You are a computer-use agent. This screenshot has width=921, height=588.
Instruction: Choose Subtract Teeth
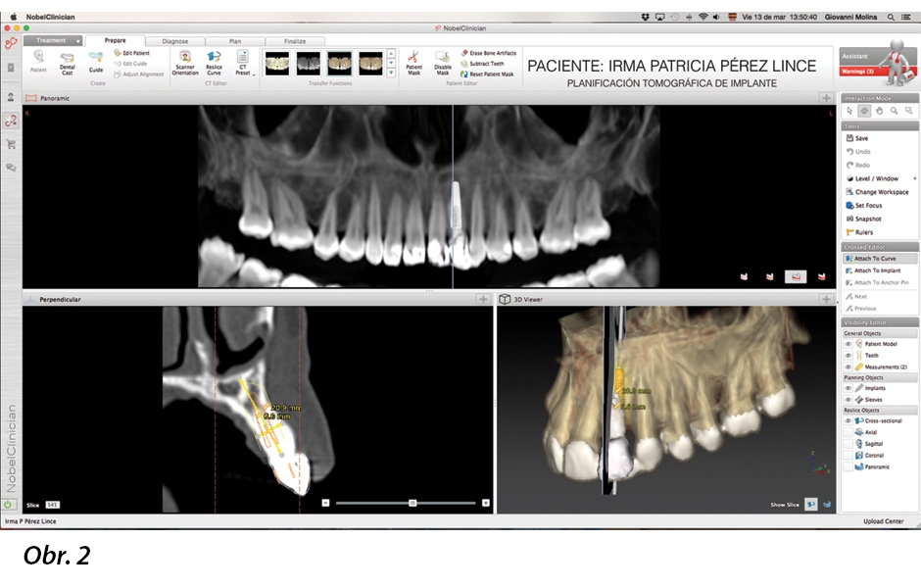click(x=482, y=64)
